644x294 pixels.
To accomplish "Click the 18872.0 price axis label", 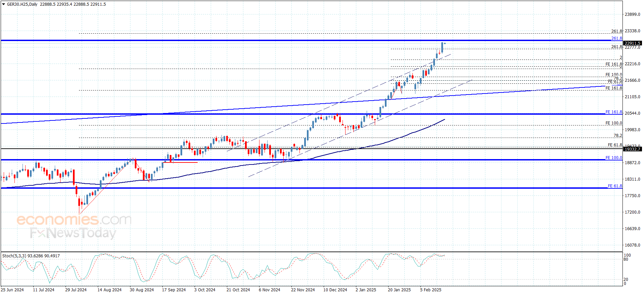I will (x=632, y=163).
